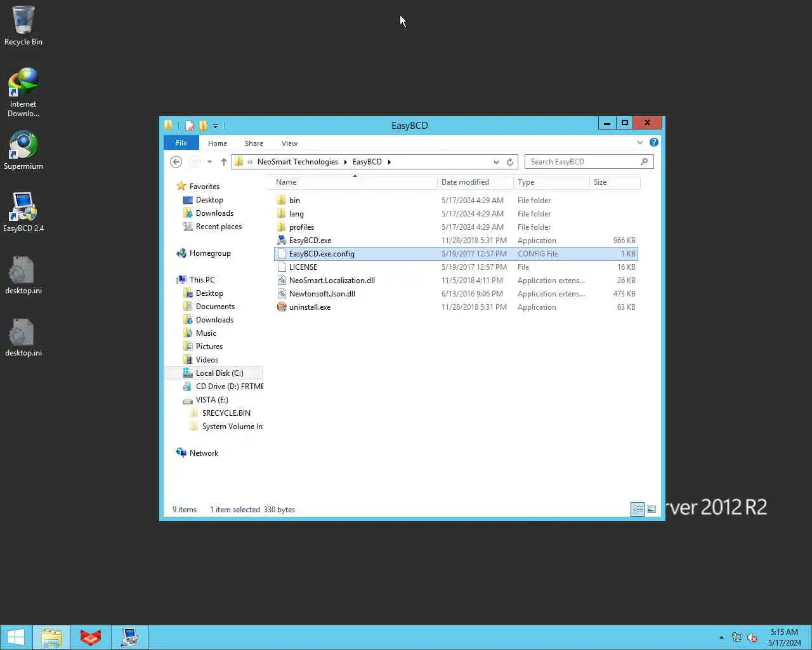The width and height of the screenshot is (812, 650).
Task: Click the search magnifier icon
Action: point(645,162)
